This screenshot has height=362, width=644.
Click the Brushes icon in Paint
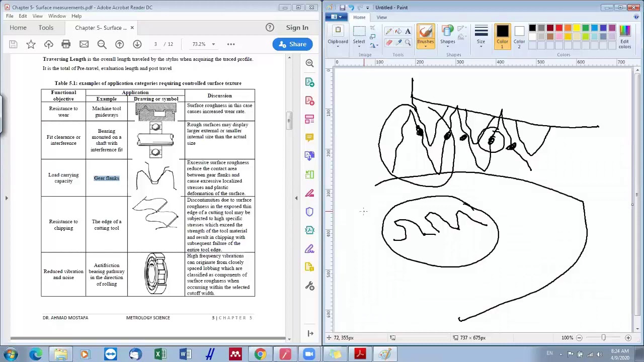426,32
